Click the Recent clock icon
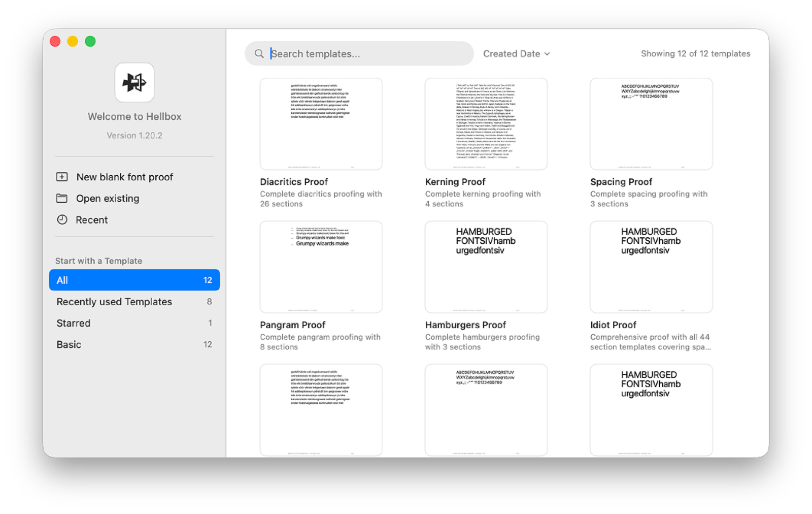Viewport: 812px width, 514px height. pyautogui.click(x=62, y=219)
